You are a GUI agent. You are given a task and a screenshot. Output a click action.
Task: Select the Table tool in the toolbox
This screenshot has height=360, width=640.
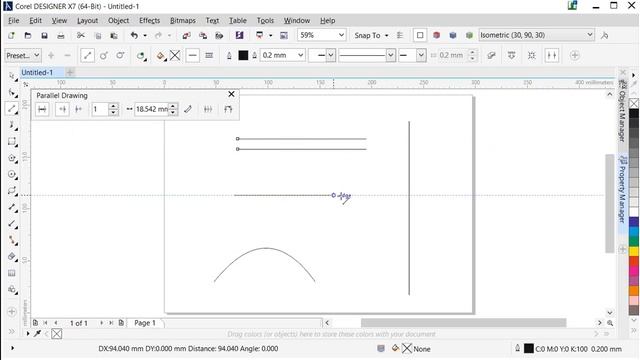coord(12,273)
